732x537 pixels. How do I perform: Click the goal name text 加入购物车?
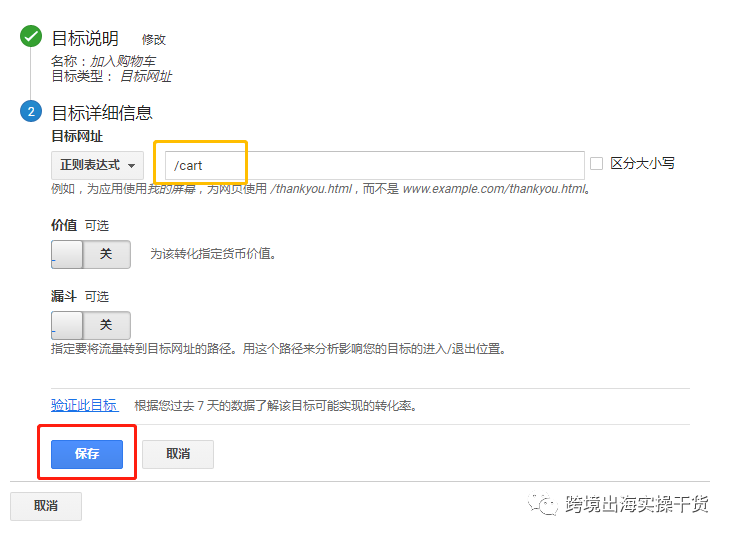(123, 61)
